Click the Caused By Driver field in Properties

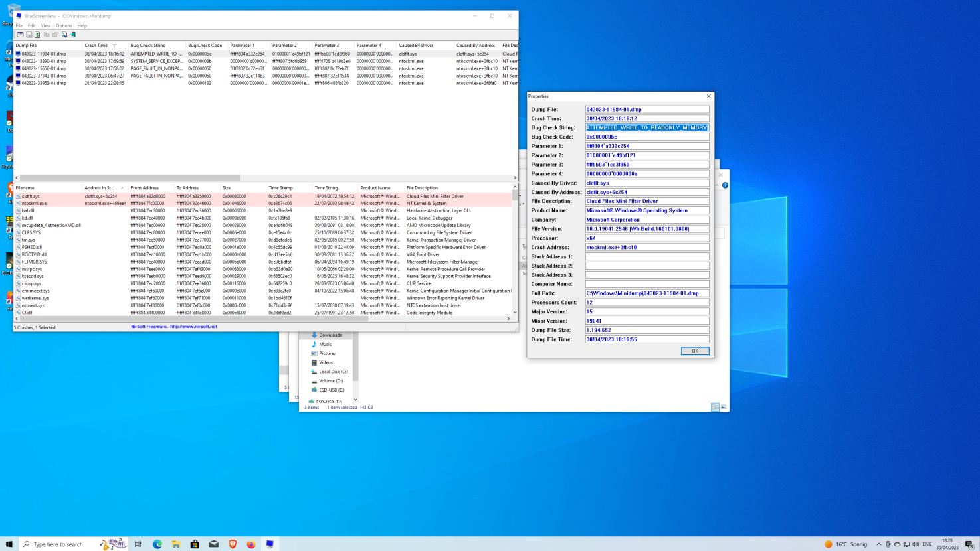tap(647, 183)
